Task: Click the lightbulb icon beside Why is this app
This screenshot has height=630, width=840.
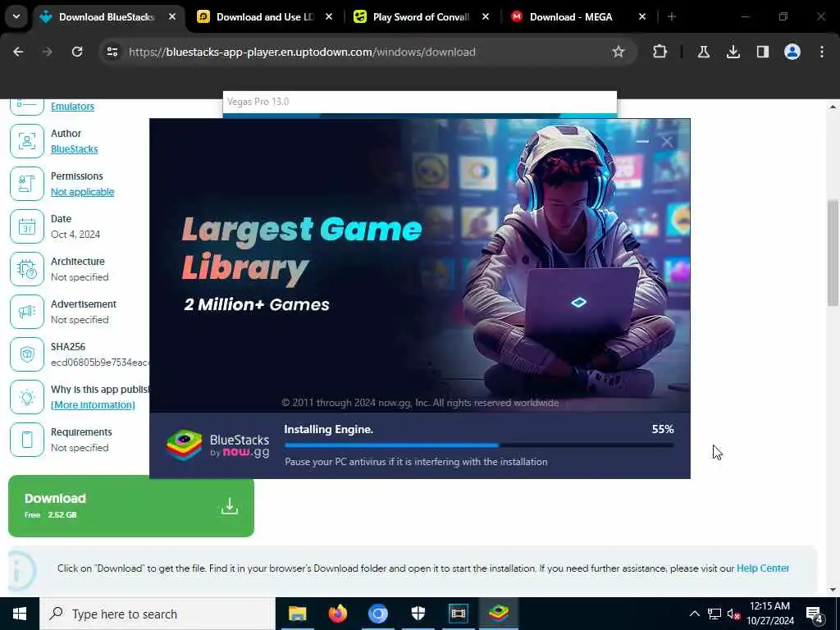Action: pyautogui.click(x=27, y=397)
